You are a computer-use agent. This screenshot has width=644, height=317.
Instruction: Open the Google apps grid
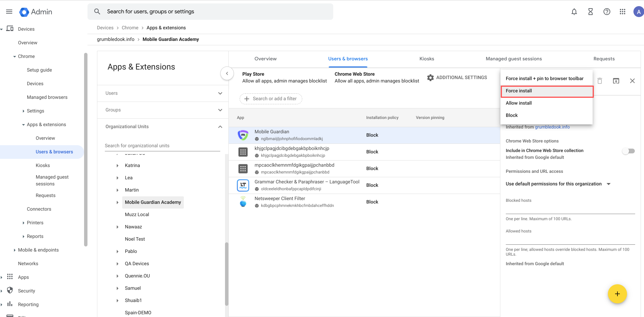coord(623,12)
